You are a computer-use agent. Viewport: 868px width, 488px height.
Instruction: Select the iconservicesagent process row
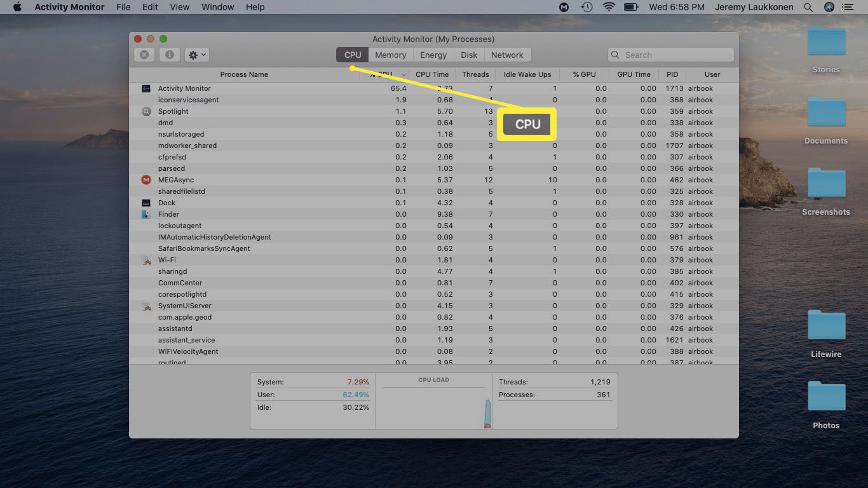click(433, 100)
